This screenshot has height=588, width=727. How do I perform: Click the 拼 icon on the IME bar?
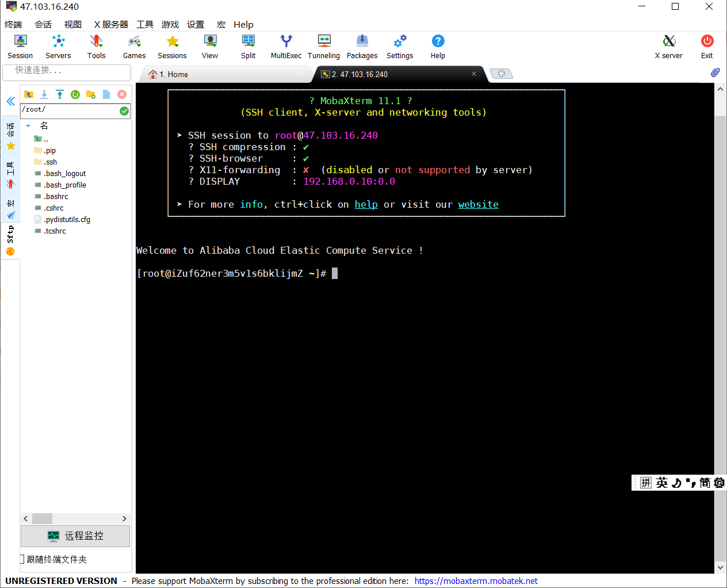pyautogui.click(x=646, y=483)
